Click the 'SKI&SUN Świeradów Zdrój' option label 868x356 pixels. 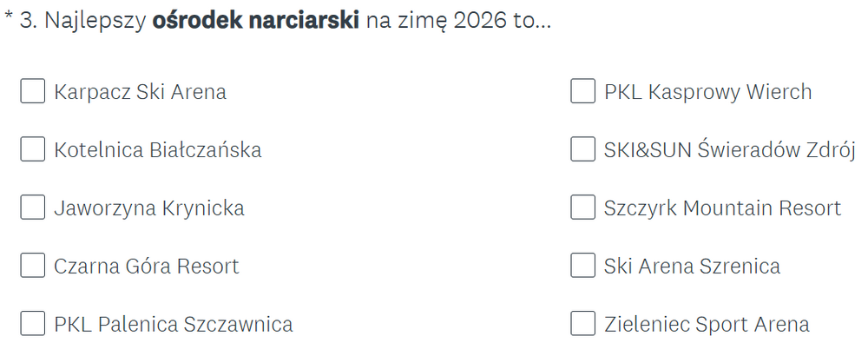pos(730,150)
